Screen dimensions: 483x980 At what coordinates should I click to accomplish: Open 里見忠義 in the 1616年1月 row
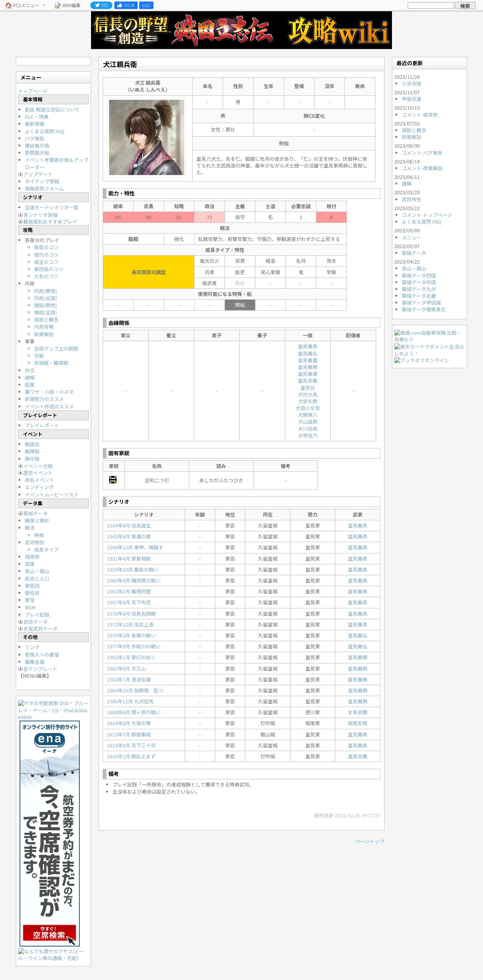coord(357,757)
